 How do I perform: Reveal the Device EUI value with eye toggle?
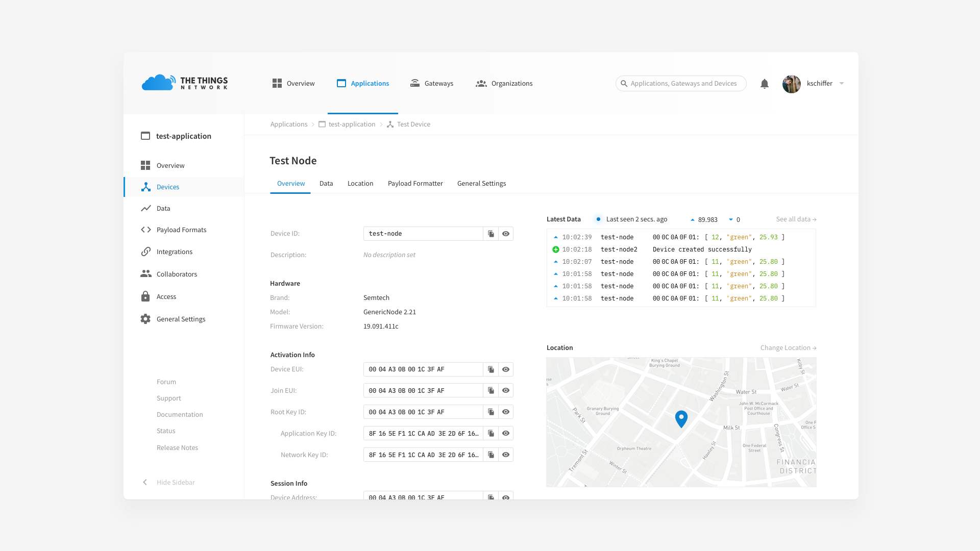[x=505, y=369]
